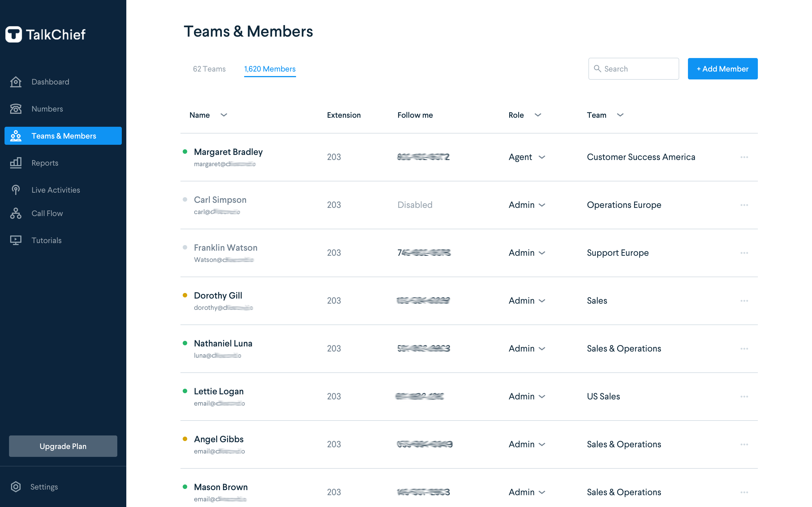Click the Numbers telephone icon
The width and height of the screenshot is (812, 507).
16,109
